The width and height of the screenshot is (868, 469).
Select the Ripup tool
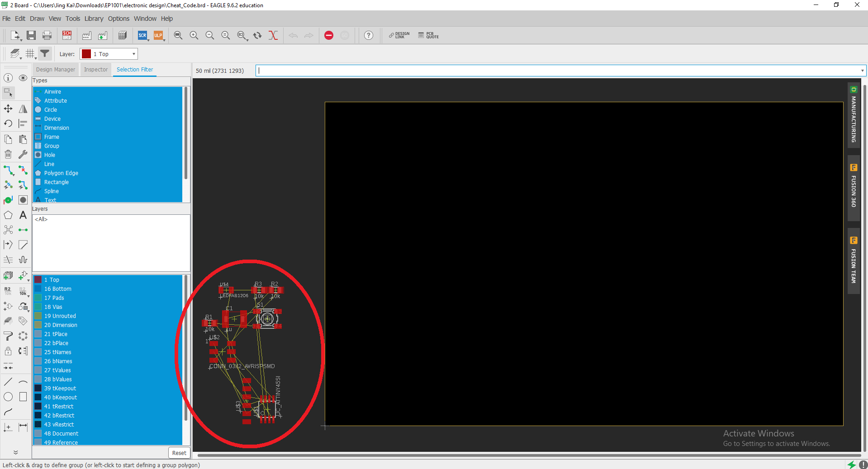coord(23,171)
